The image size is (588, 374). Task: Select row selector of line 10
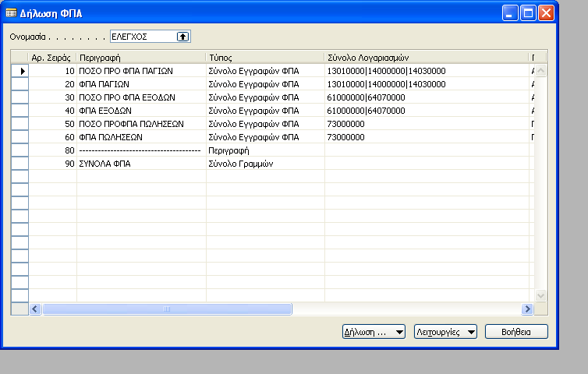tap(19, 71)
